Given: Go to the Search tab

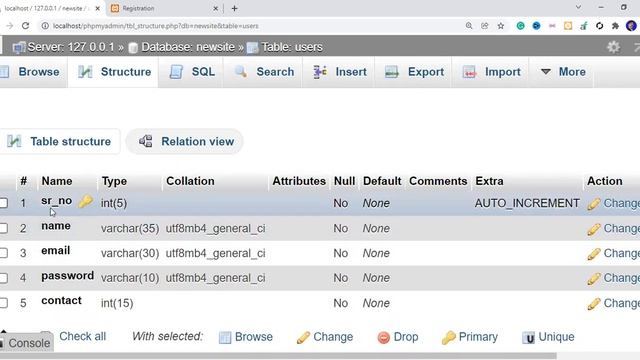Looking at the screenshot, I should [x=263, y=72].
